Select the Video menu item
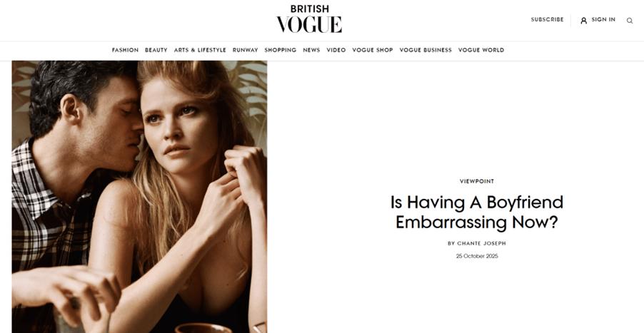This screenshot has height=333, width=644. coord(336,50)
